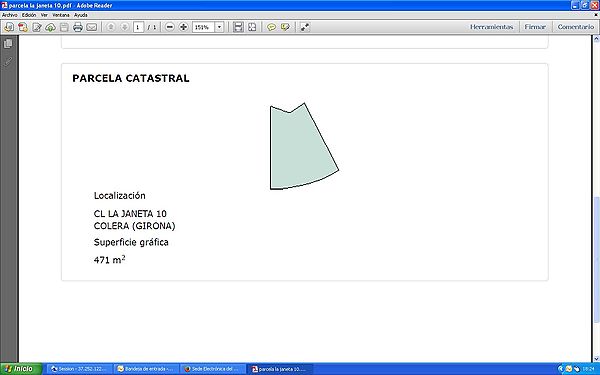Expand the Comentario pane
Image resolution: width=600 pixels, height=375 pixels.
point(576,27)
